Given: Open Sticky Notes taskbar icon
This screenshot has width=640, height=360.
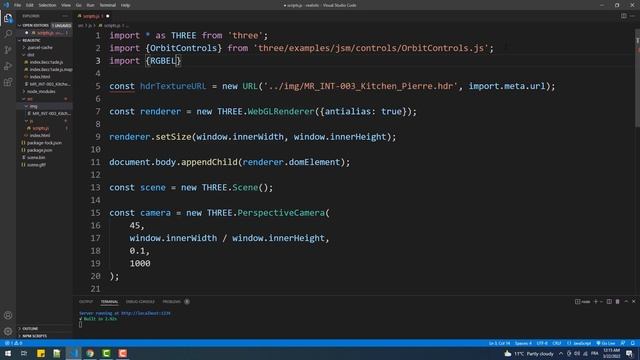Looking at the screenshot, I should pyautogui.click(x=41, y=353).
